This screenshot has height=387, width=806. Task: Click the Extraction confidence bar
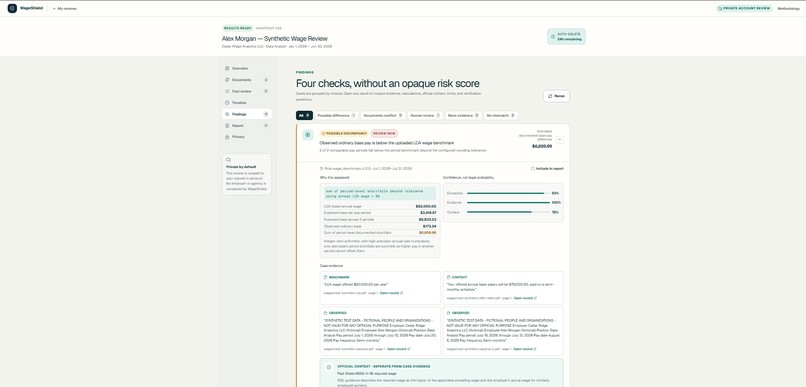(x=508, y=193)
